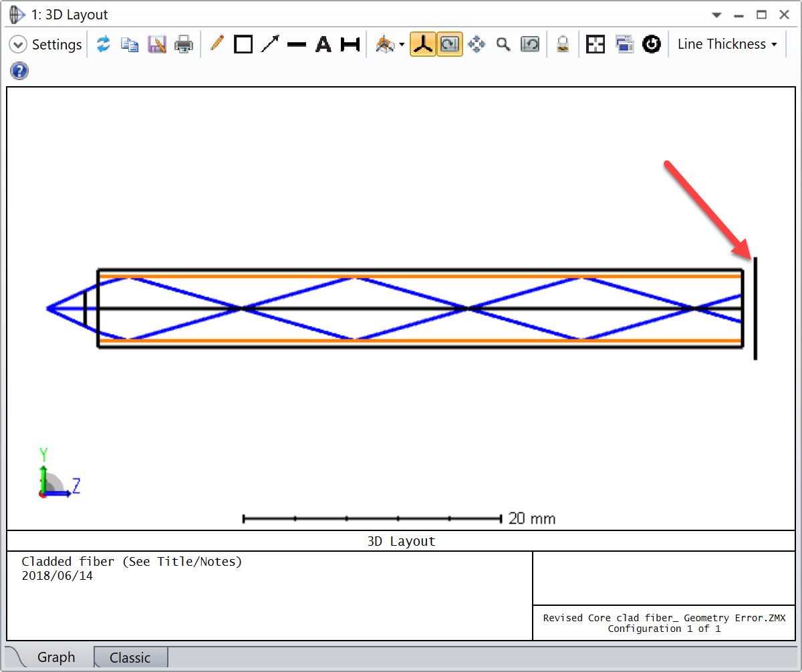This screenshot has height=672, width=802.
Task: Toggle the lock window padlock icon
Action: click(x=563, y=45)
